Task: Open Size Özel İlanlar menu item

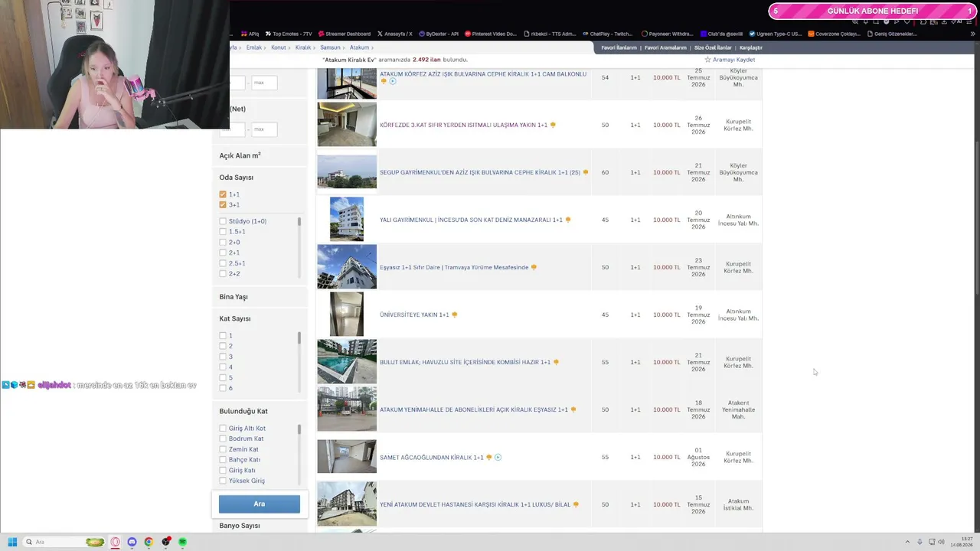Action: tap(713, 47)
